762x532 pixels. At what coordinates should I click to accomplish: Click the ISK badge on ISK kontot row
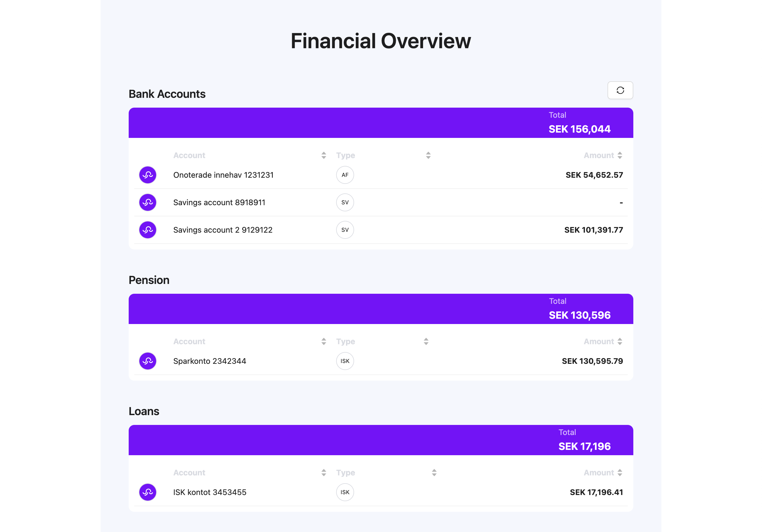click(x=345, y=492)
